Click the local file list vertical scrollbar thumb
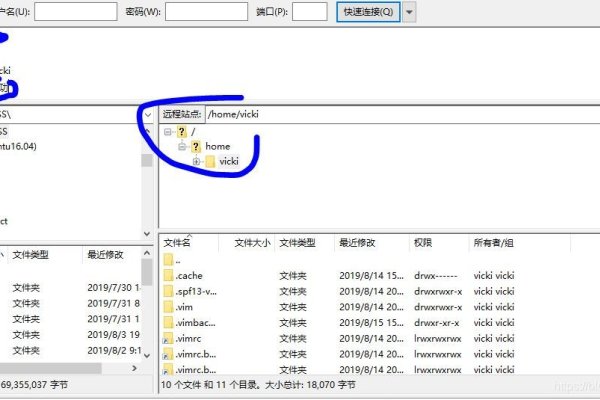This screenshot has width=600, height=400. 147,272
